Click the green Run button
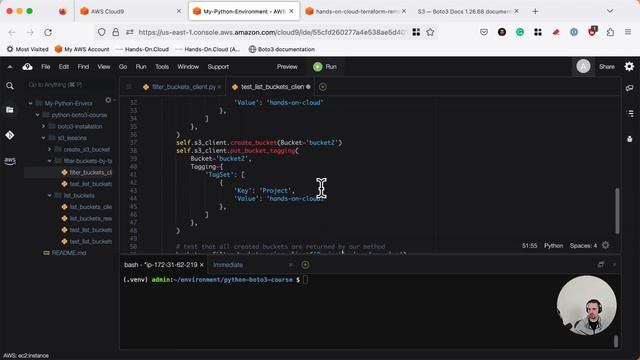 point(325,67)
